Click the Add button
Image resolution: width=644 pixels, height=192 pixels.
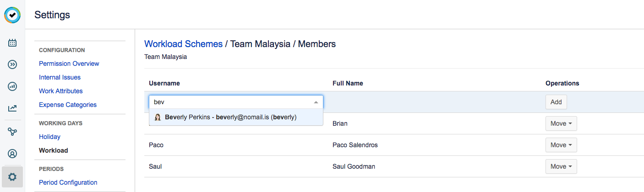(556, 102)
